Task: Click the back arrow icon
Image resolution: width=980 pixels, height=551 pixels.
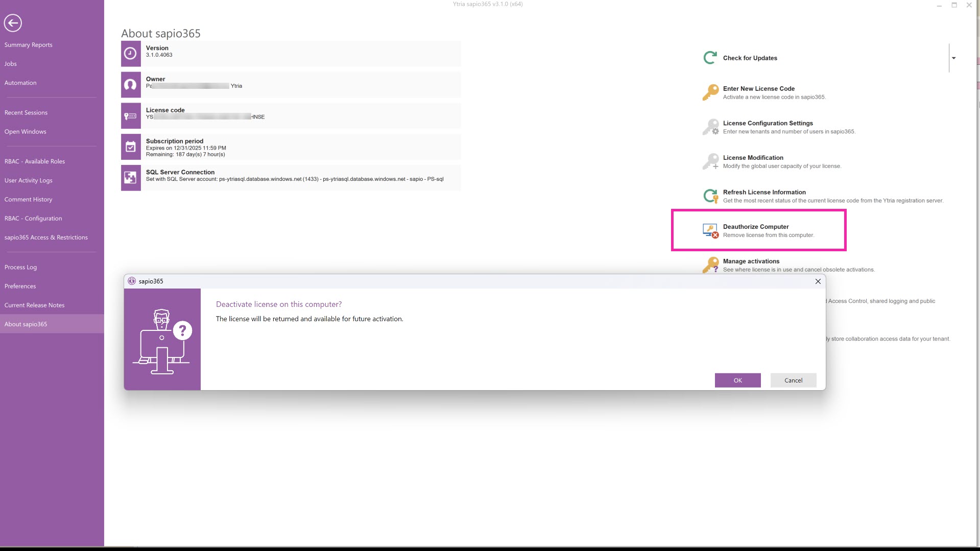Action: pos(13,23)
